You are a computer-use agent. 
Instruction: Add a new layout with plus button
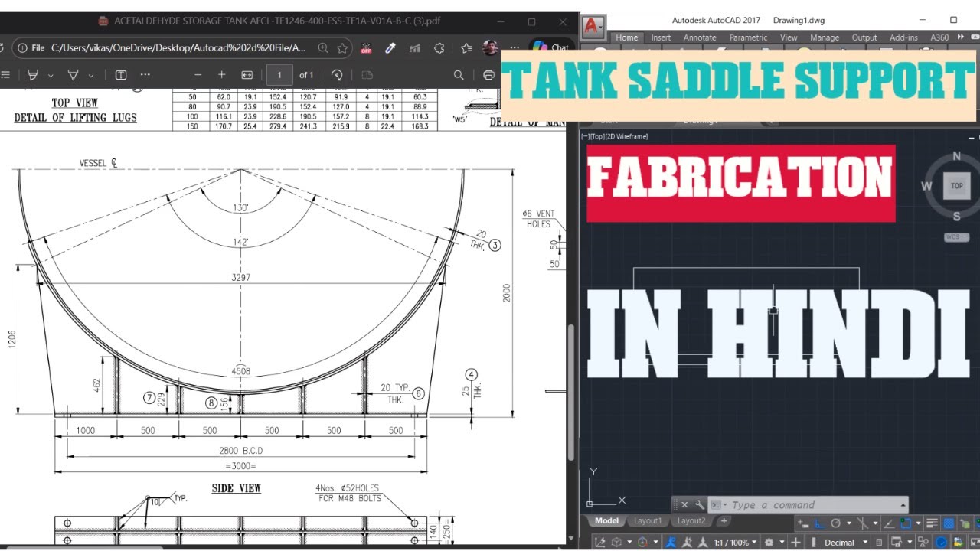724,521
